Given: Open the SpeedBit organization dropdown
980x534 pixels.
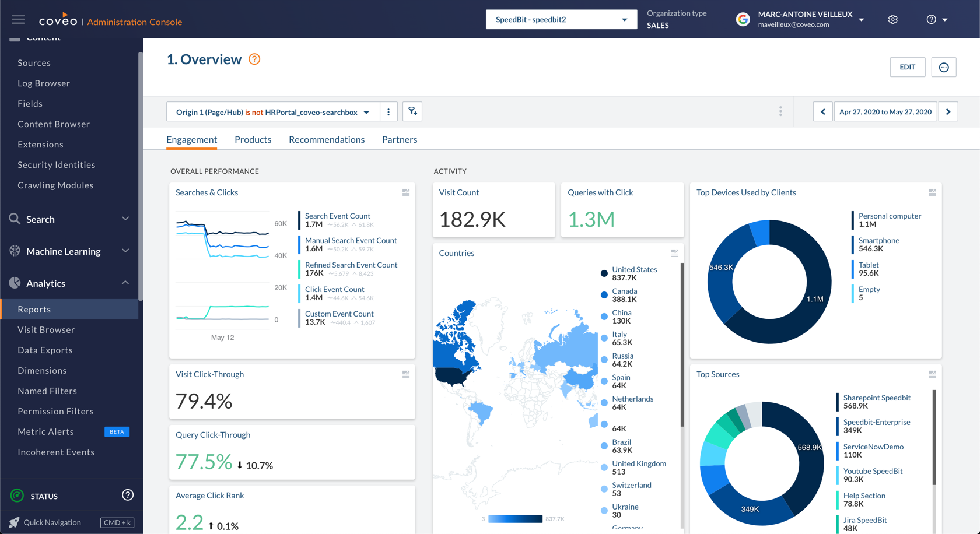Looking at the screenshot, I should [561, 19].
